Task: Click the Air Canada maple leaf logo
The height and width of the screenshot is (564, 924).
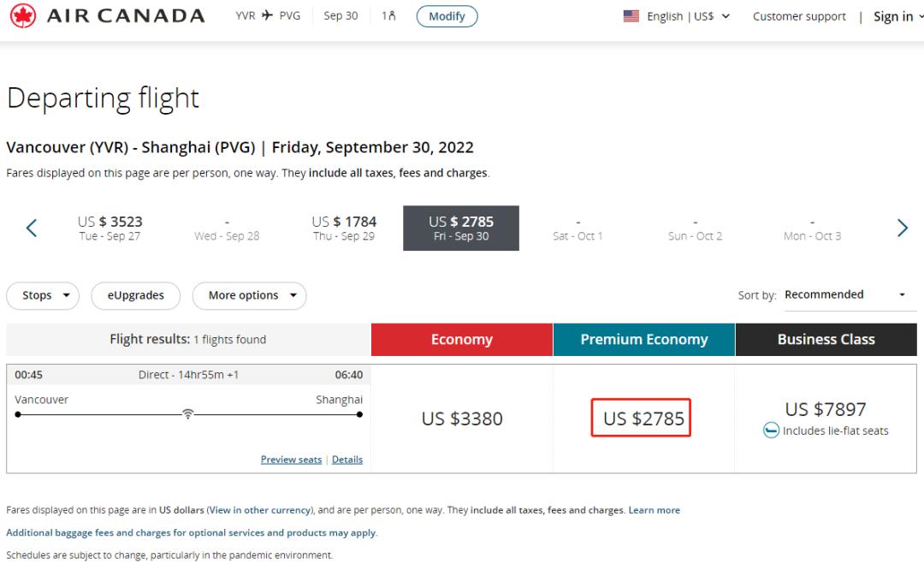Action: tap(22, 16)
